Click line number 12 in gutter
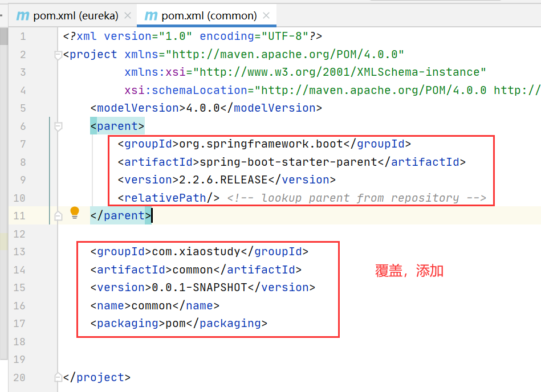This screenshot has width=541, height=392. click(19, 234)
